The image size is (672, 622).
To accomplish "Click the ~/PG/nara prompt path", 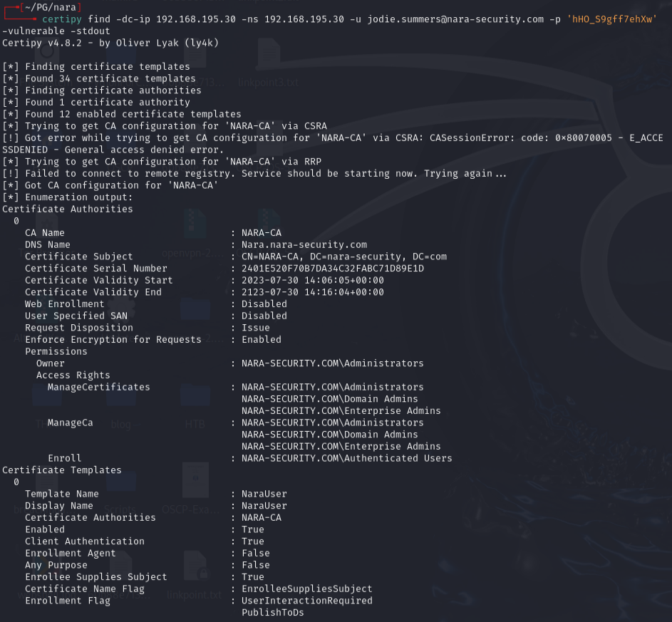I will [x=46, y=7].
